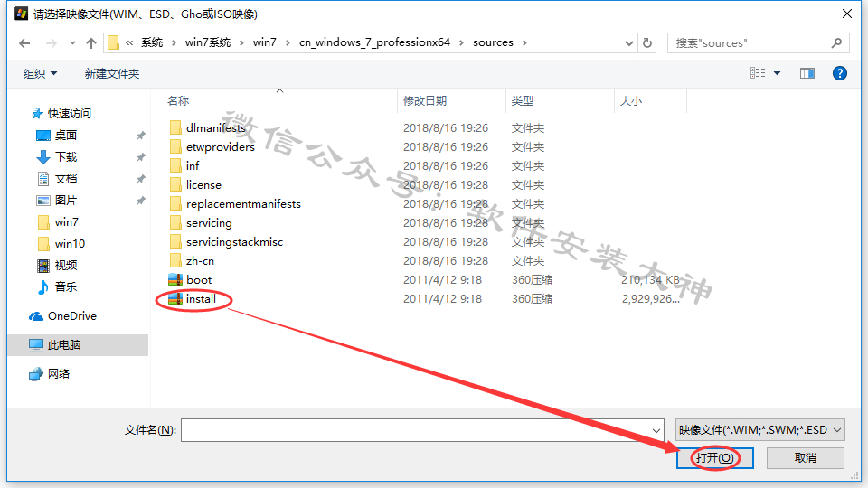This screenshot has width=868, height=488.
Task: Click the 打开(O) button
Action: point(714,458)
